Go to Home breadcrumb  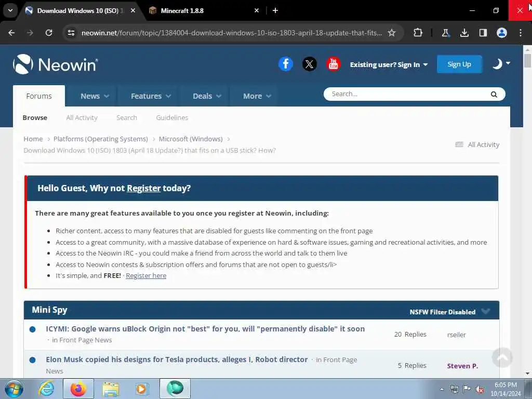tap(33, 139)
